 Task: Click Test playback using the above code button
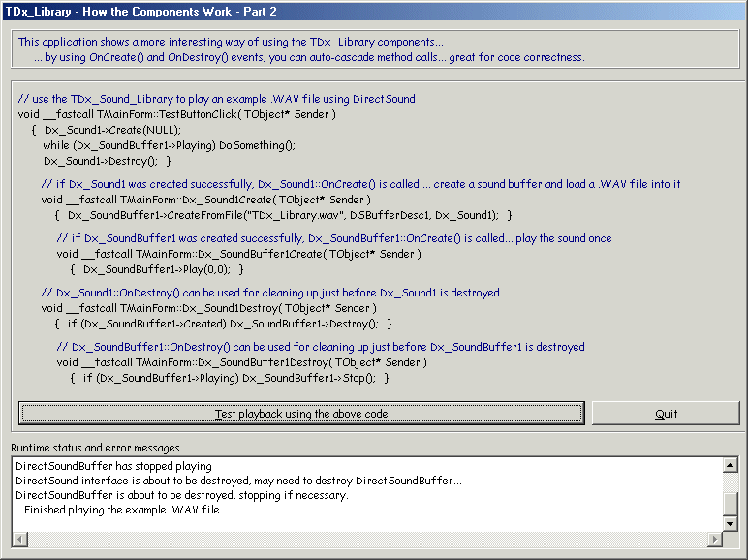[301, 414]
